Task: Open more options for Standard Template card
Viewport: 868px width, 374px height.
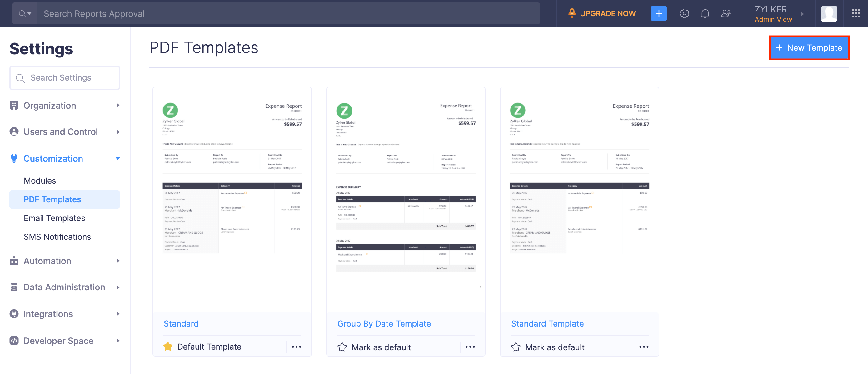Action: coord(644,347)
